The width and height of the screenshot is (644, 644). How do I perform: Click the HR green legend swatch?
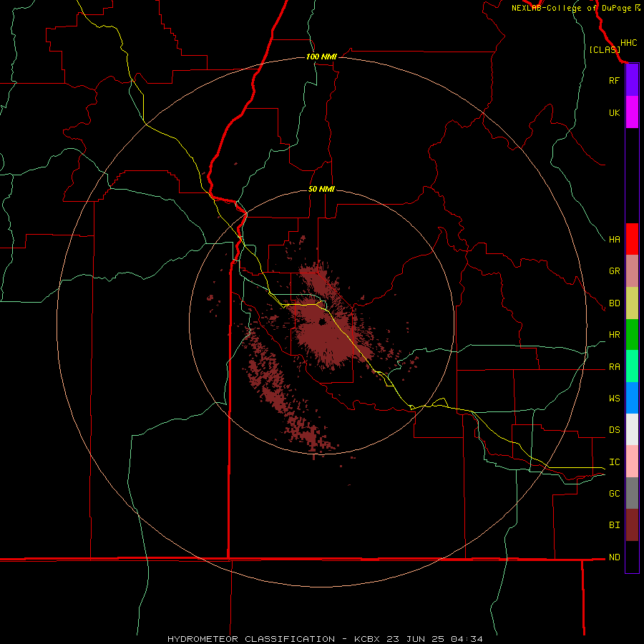(632, 335)
